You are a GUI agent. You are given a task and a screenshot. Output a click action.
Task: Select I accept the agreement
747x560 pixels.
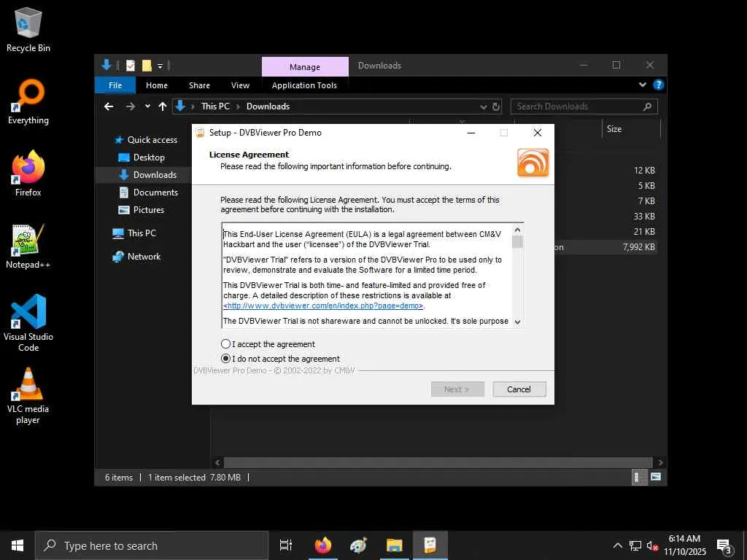[268, 344]
